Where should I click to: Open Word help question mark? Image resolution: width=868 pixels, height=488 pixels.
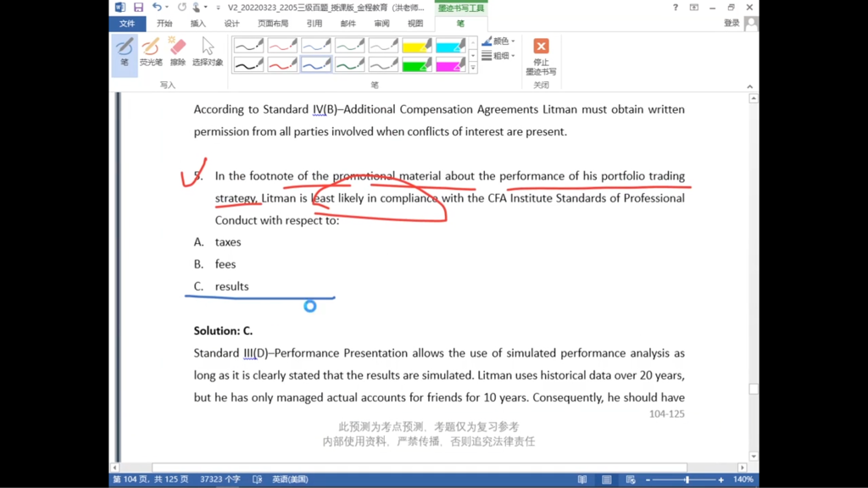[676, 7]
